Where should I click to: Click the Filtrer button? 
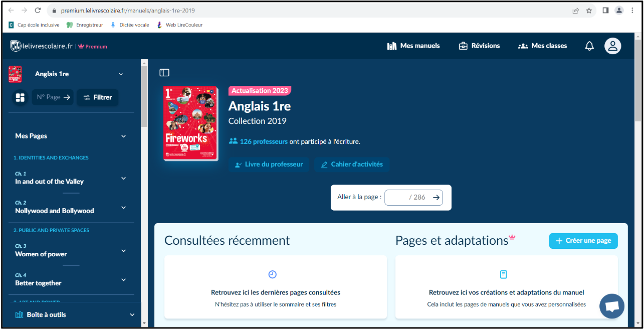[98, 97]
